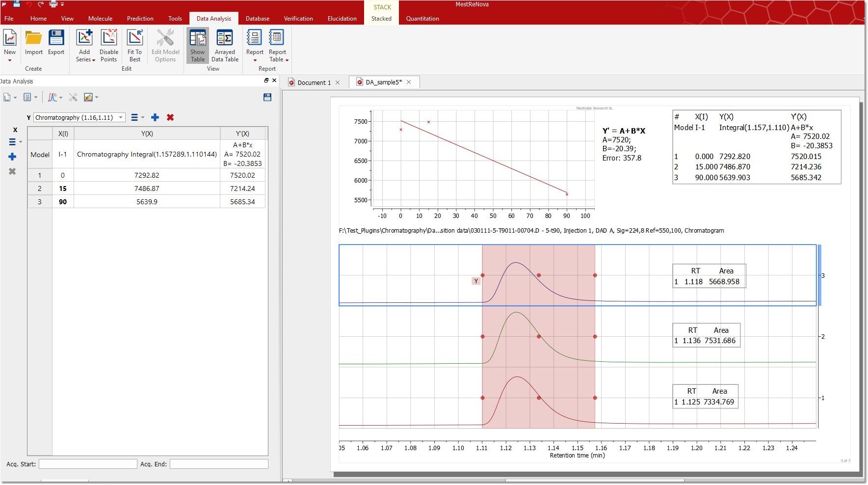Click the grayed tools icon in panel toolbar
This screenshot has height=485, width=868.
tap(73, 97)
